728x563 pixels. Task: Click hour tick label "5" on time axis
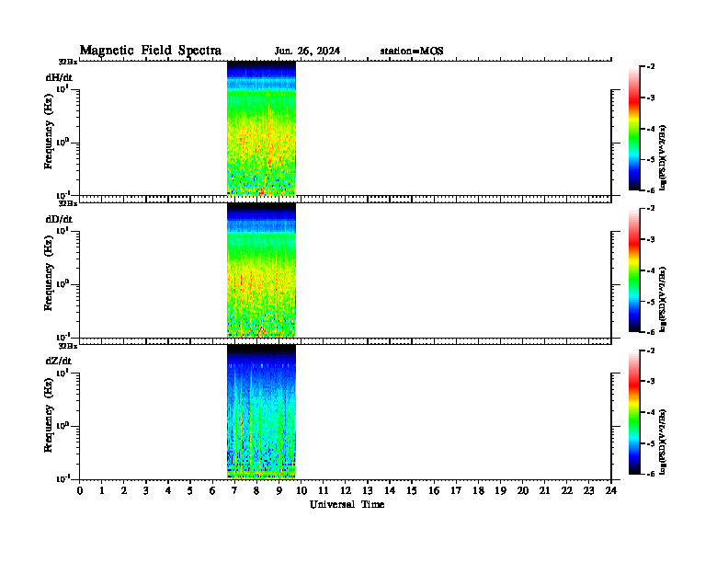coord(190,490)
